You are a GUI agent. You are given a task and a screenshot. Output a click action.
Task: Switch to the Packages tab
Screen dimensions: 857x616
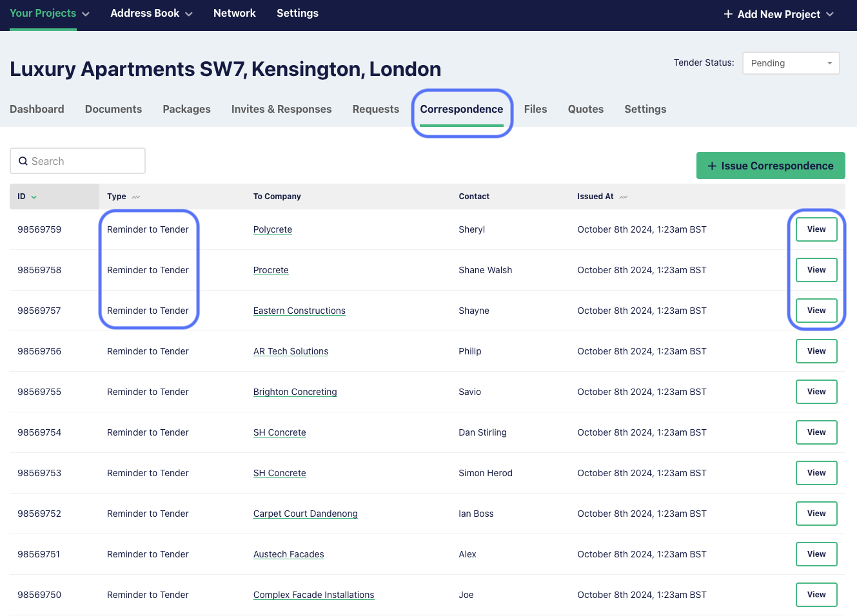coord(186,110)
